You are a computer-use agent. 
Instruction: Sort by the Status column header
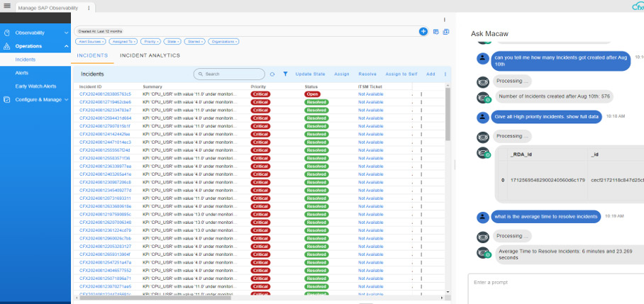tap(311, 86)
